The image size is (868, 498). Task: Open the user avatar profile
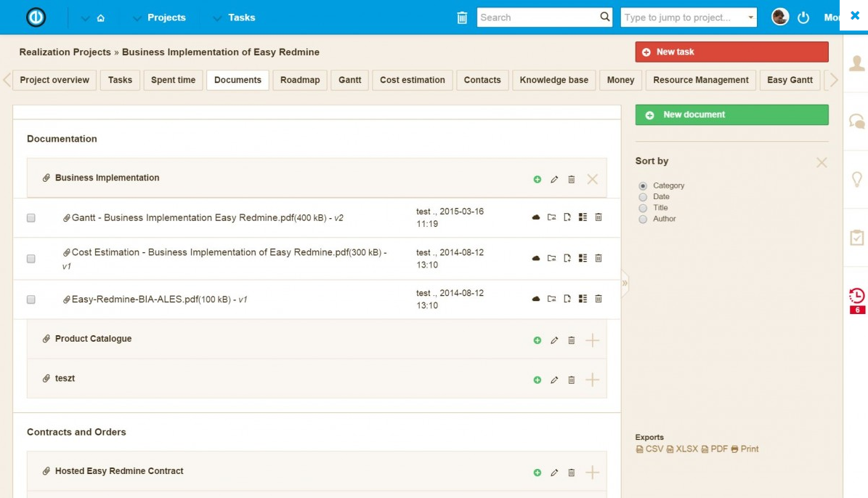(780, 17)
